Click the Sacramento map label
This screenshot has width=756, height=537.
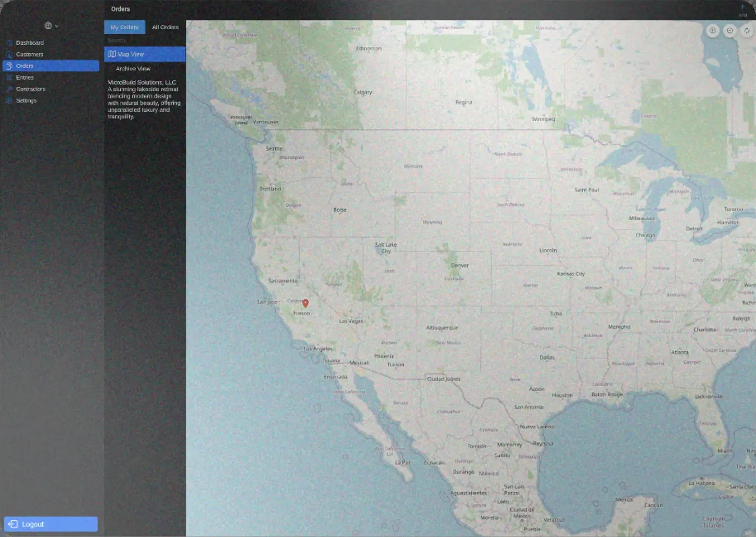[x=283, y=281]
